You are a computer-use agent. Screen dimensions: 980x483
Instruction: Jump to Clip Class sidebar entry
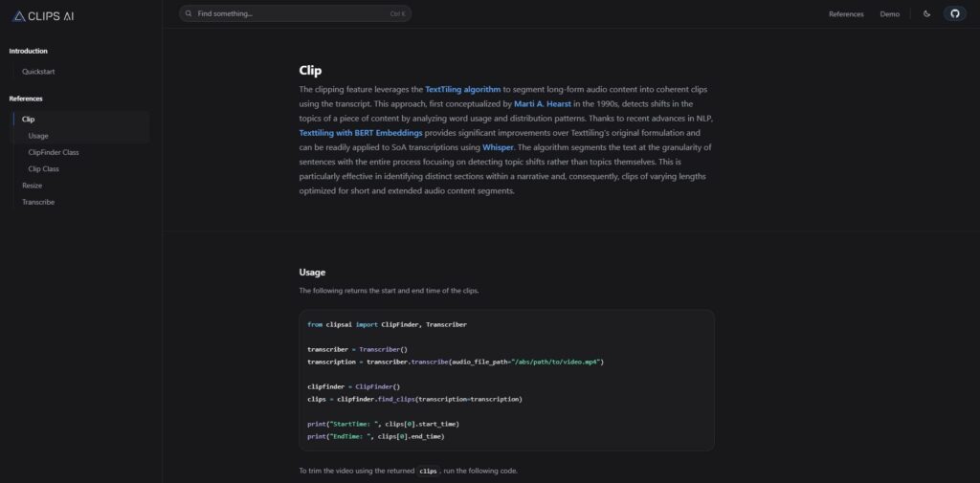(43, 168)
